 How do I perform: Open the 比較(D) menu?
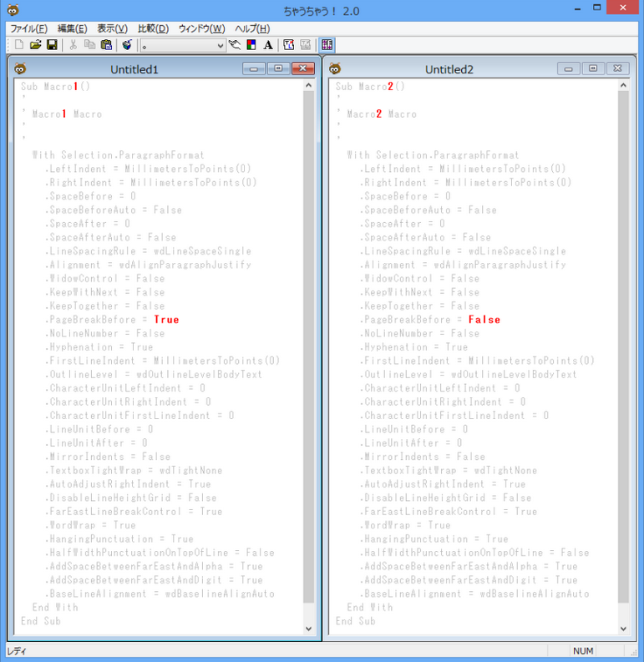tap(152, 28)
